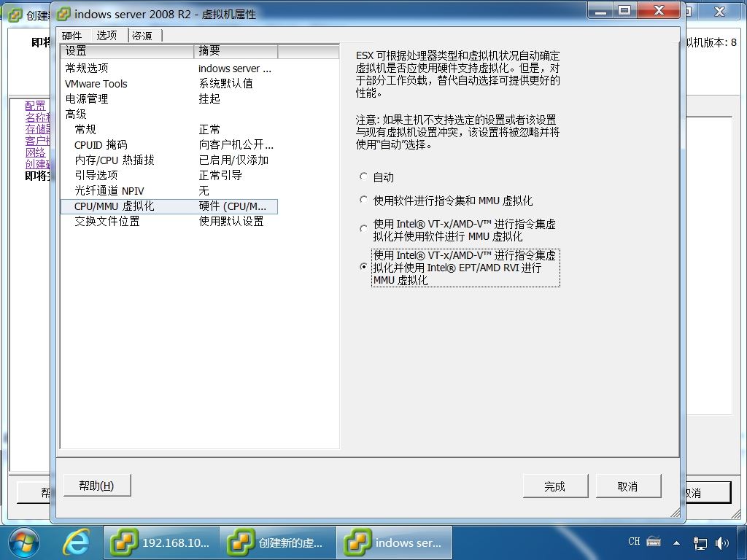Select 常规选项 in settings list

point(169,68)
